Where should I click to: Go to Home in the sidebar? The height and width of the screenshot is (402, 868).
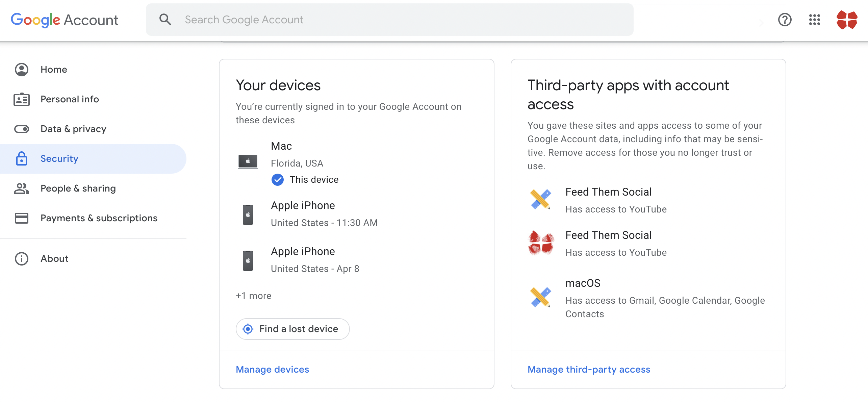pos(93,70)
